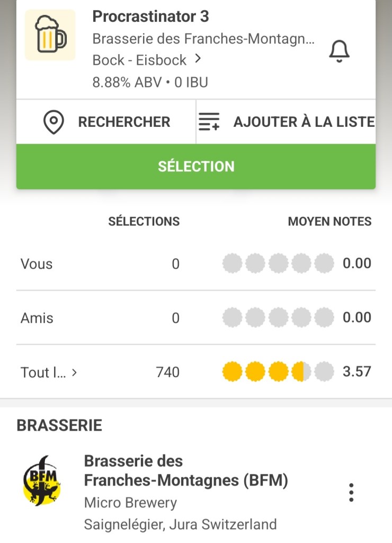This screenshot has width=392, height=543.
Task: Tap the RECHERCHER label
Action: (124, 122)
